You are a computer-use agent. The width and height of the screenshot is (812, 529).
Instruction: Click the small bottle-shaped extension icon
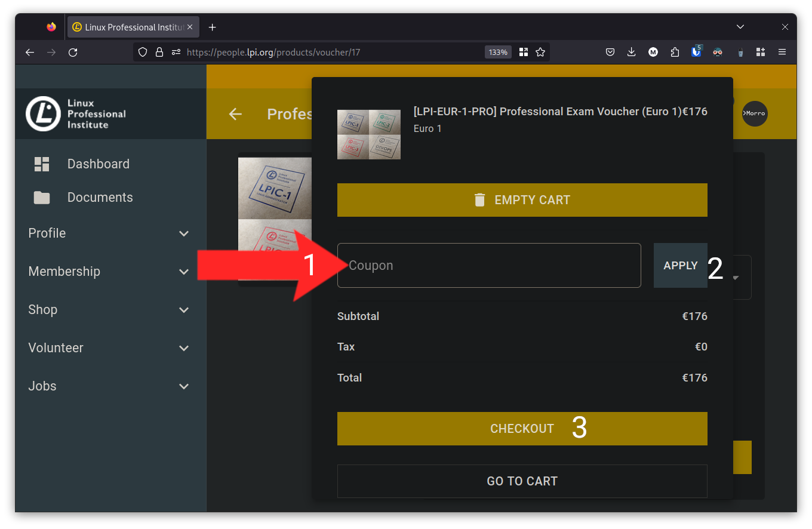click(x=740, y=53)
